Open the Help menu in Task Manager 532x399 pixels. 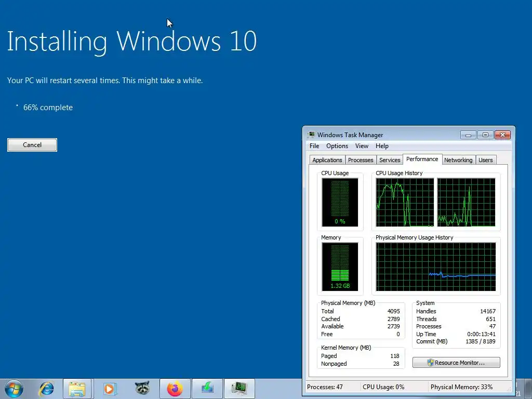coord(382,146)
